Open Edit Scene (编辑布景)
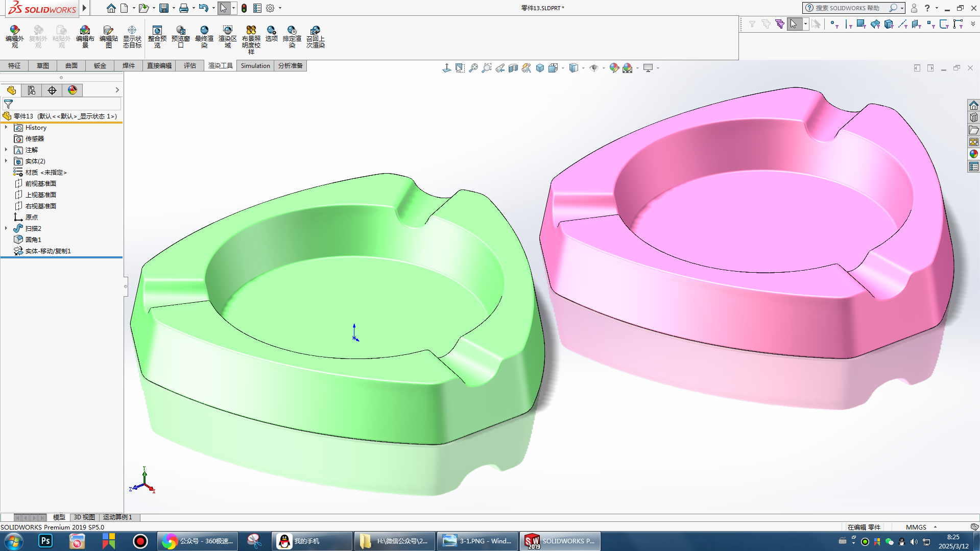Screen dimensions: 980x551 [85, 37]
